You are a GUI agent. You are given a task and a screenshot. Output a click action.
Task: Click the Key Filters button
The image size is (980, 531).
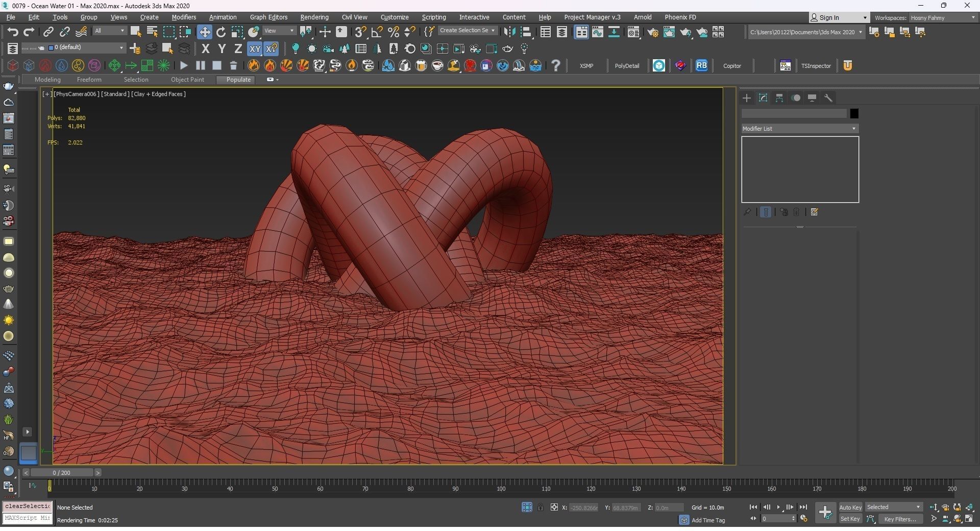pos(900,519)
